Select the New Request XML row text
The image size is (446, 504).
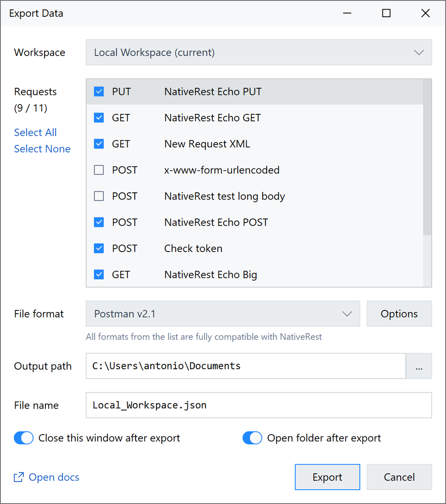click(207, 144)
